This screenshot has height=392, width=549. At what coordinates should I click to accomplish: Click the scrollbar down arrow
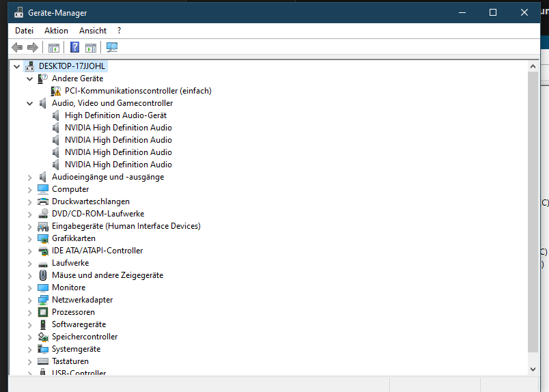pos(533,369)
